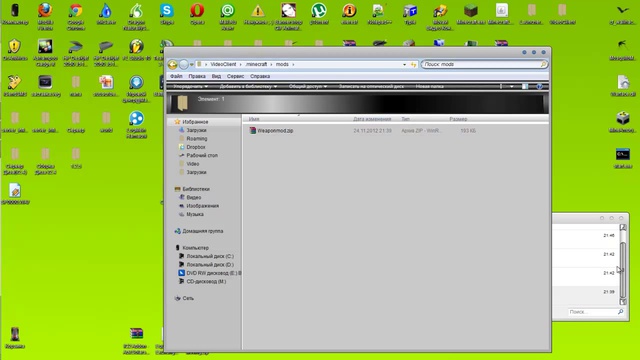Open the WinRAR archive icon at desktop bottom

point(136,333)
